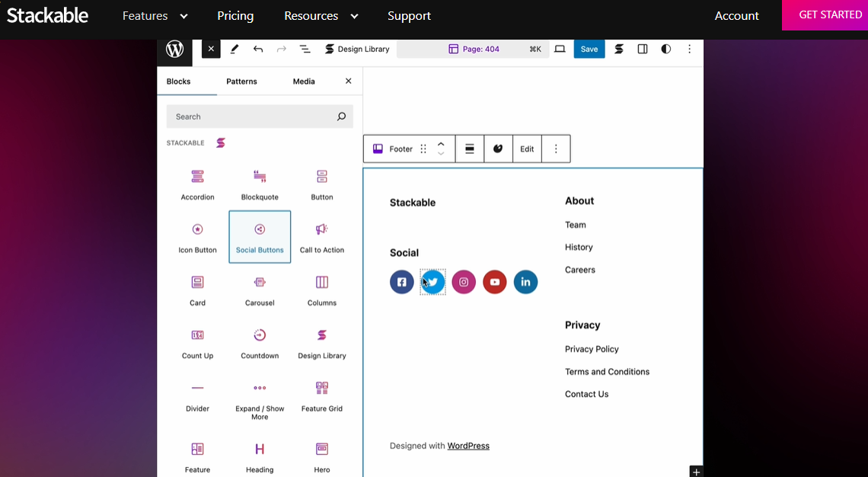Click the LinkedIn social icon

click(x=525, y=282)
